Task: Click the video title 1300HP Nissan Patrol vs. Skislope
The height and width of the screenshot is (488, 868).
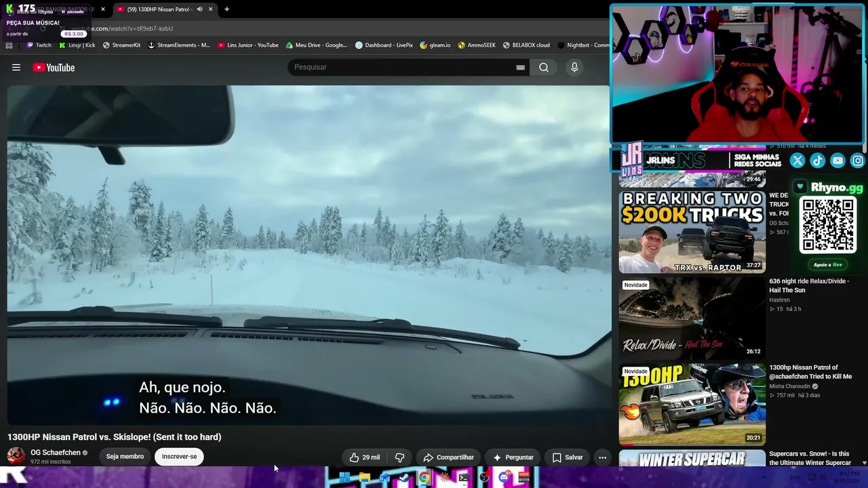Action: (115, 437)
